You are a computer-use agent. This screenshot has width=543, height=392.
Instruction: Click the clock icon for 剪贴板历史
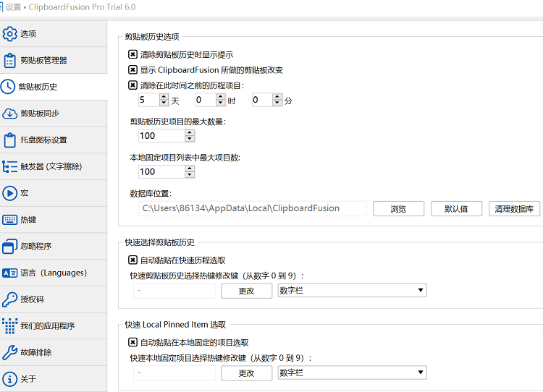click(x=8, y=87)
